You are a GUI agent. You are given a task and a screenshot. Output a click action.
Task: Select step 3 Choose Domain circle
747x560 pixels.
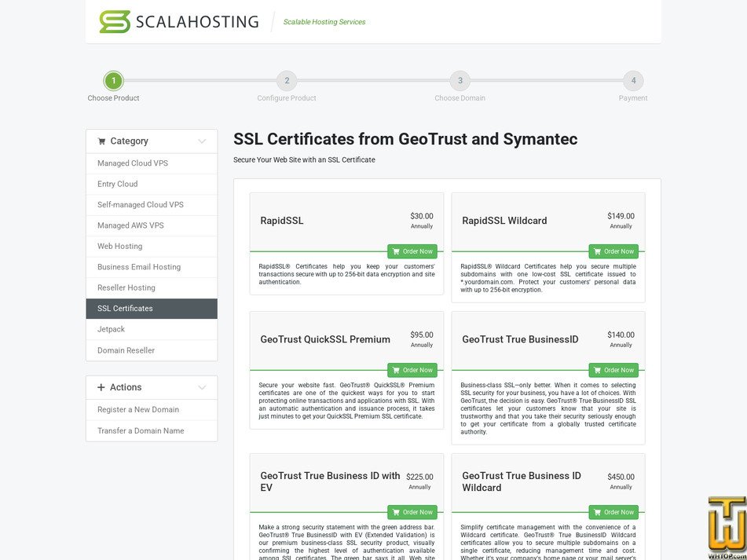coord(460,80)
